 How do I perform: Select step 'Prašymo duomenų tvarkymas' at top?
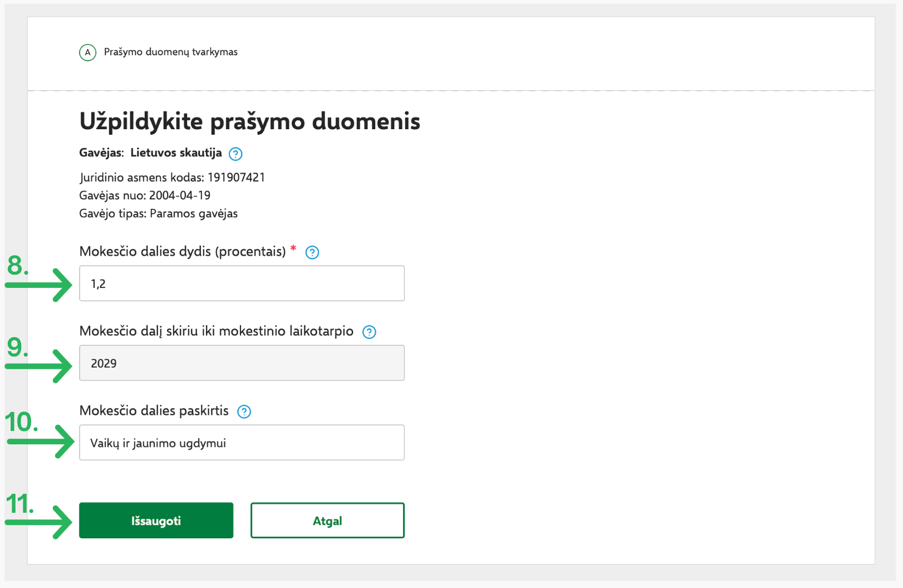click(170, 52)
